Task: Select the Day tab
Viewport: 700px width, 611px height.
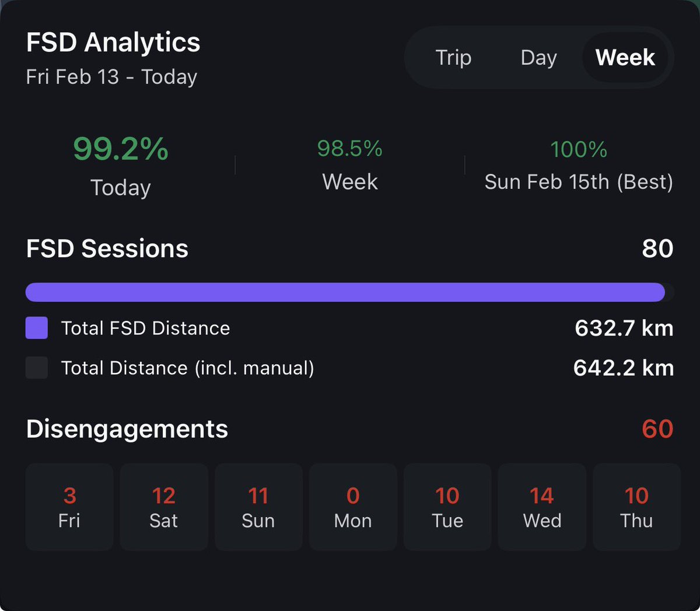Action: click(538, 57)
